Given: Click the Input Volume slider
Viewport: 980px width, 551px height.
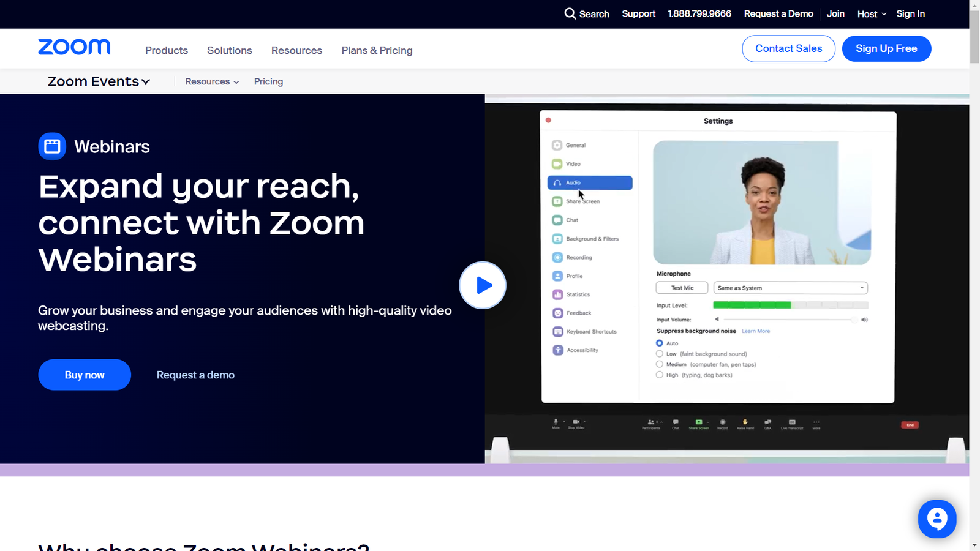Looking at the screenshot, I should click(x=791, y=320).
